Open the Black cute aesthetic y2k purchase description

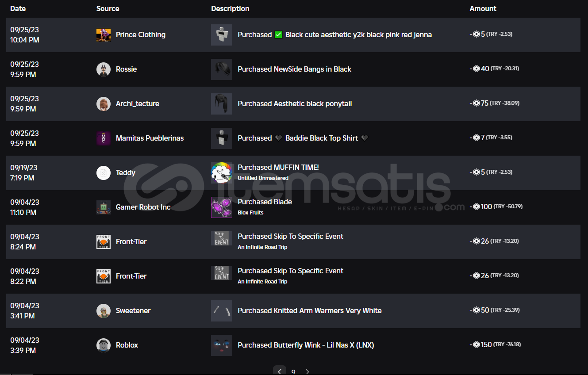[x=335, y=35]
